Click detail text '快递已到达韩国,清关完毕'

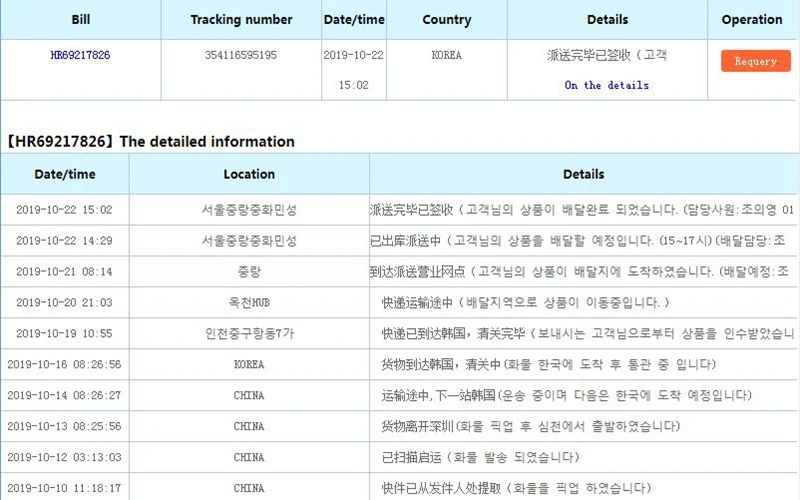(454, 334)
